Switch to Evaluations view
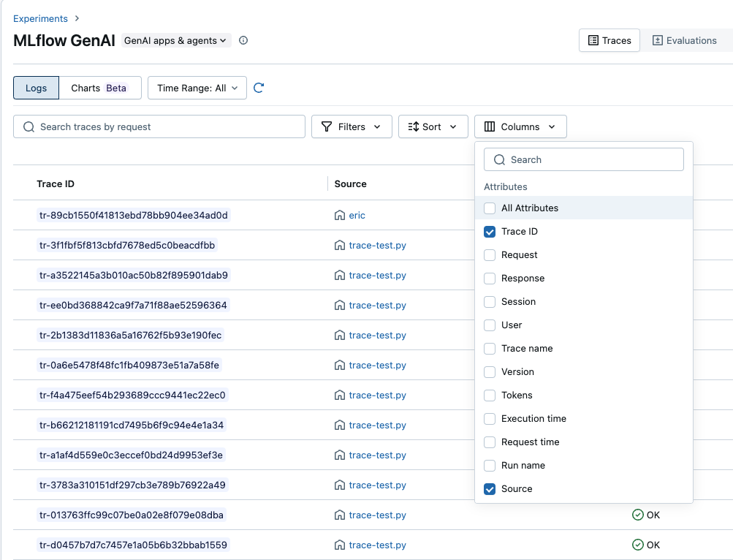The image size is (733, 560). [x=684, y=40]
